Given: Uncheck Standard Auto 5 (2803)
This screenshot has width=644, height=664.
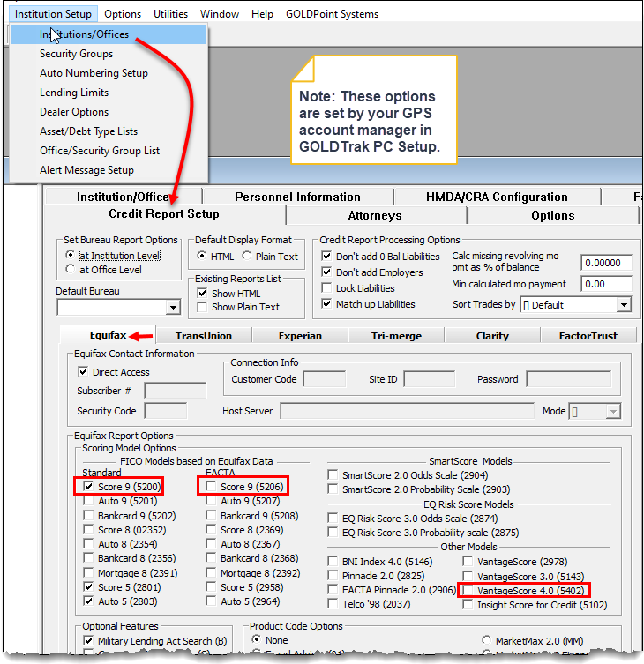Looking at the screenshot, I should pos(88,601).
